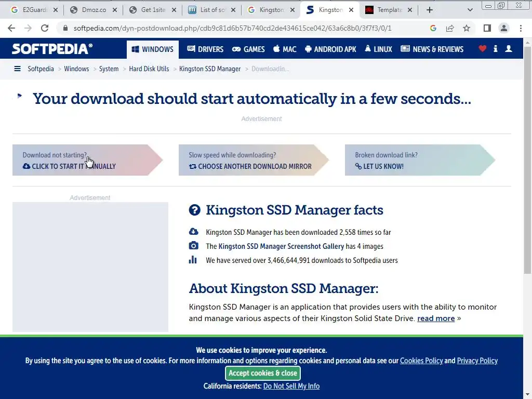
Task: Click to start download manually
Action: [87, 160]
